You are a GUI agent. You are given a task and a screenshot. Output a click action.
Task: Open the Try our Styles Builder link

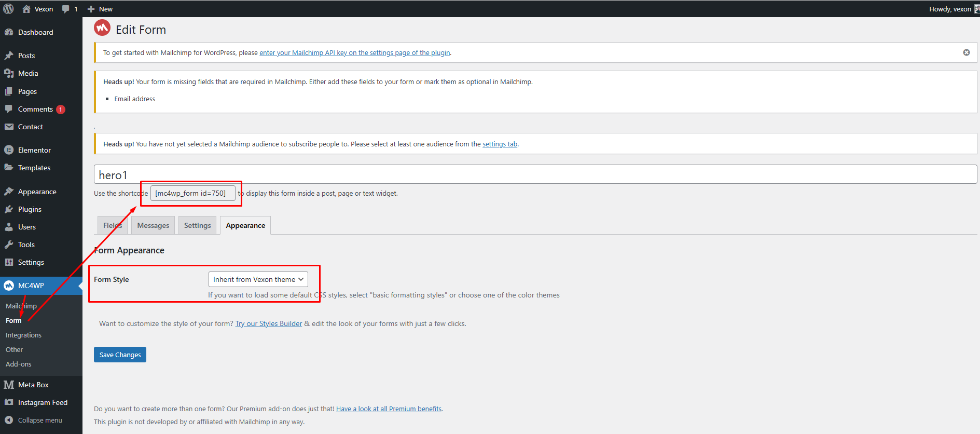[269, 323]
